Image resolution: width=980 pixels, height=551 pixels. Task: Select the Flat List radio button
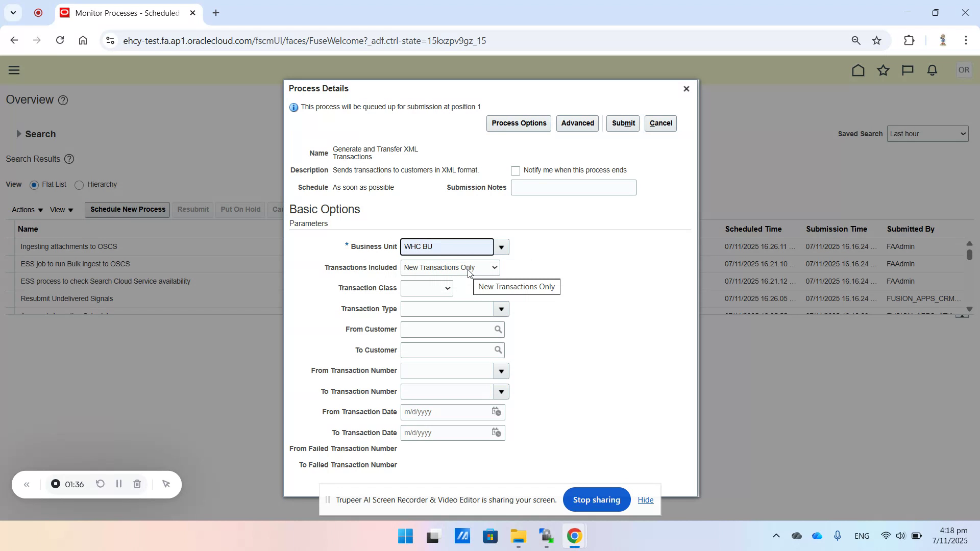[34, 185]
